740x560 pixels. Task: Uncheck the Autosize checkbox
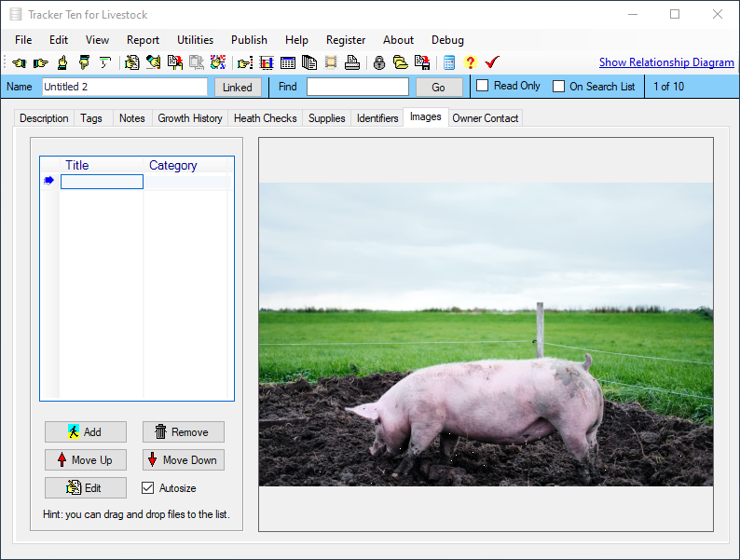click(x=147, y=488)
